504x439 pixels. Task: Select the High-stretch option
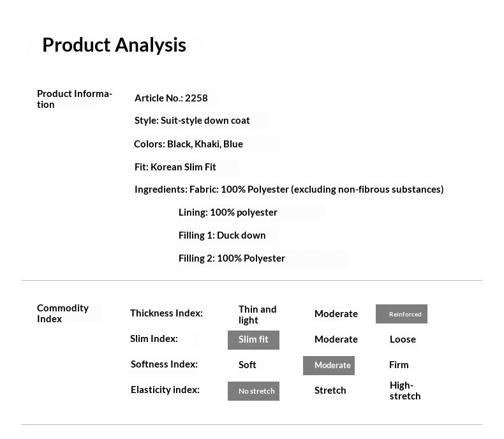click(x=404, y=391)
